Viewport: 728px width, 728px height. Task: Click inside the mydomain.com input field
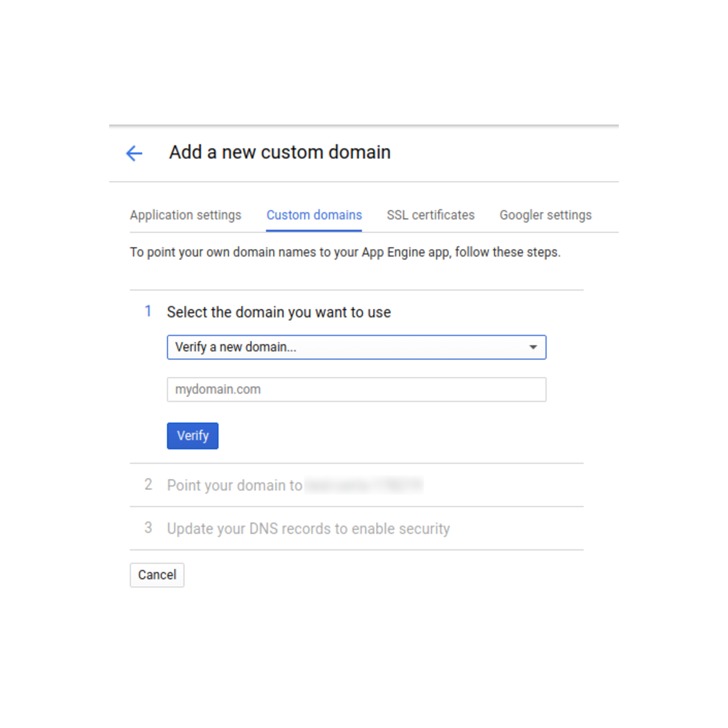(357, 390)
